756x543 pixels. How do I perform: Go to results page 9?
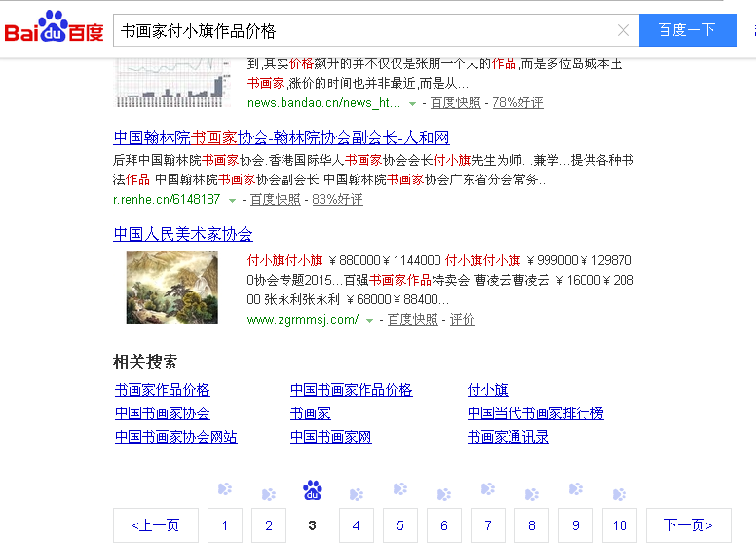[x=576, y=525]
